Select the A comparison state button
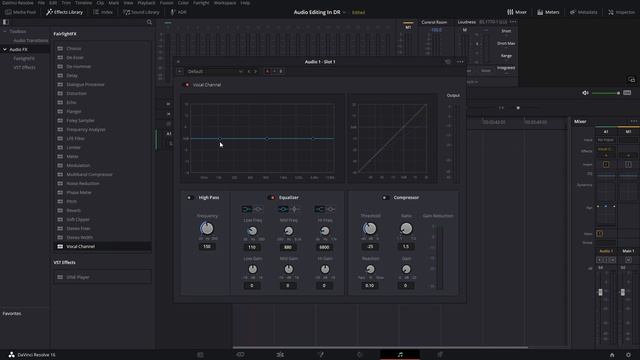 [x=267, y=71]
